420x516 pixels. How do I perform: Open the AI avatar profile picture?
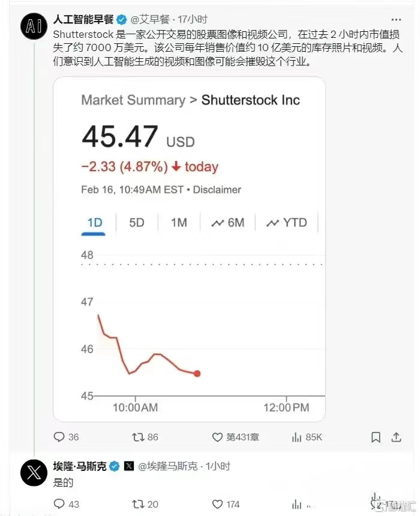[34, 26]
